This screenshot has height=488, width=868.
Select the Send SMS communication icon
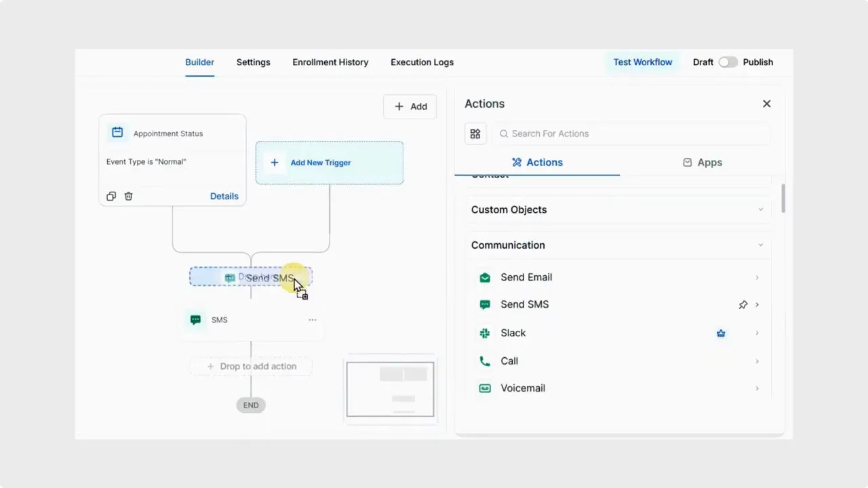point(485,304)
